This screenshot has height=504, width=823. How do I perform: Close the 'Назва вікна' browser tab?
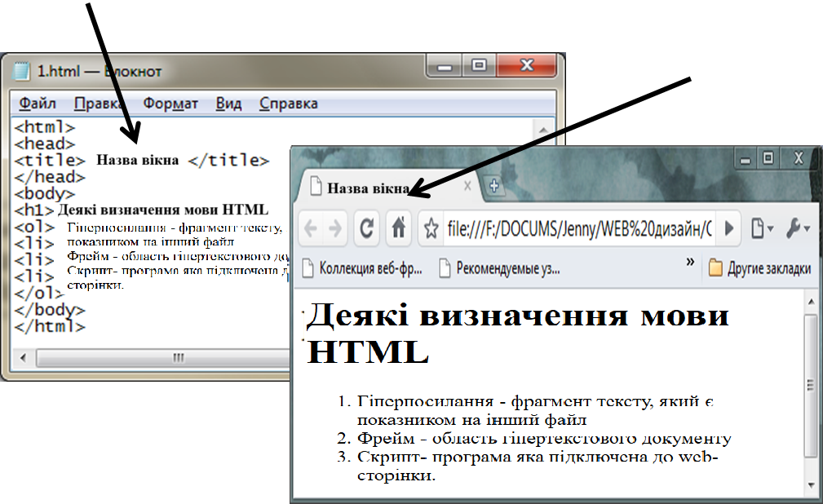pos(467,187)
